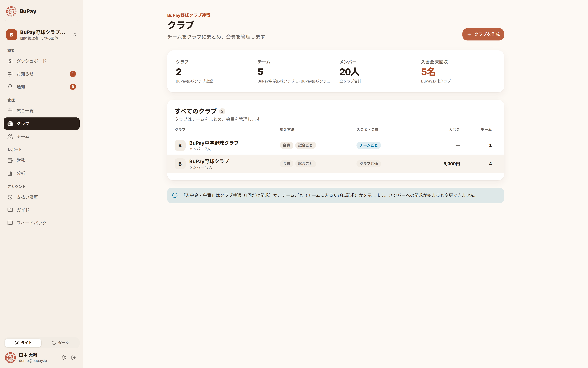
Task: Click the B avatar of BuPay中学野球クラブ
Action: tap(180, 145)
